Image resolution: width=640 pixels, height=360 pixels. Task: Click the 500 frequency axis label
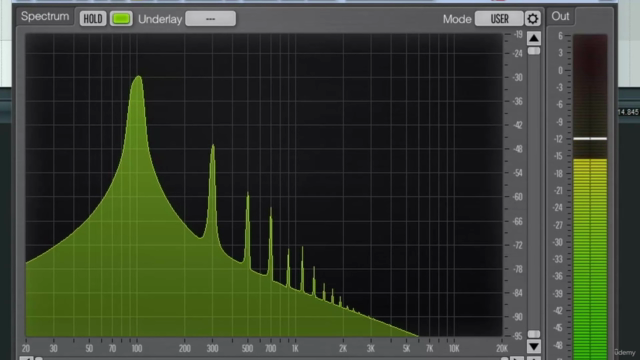(247, 349)
